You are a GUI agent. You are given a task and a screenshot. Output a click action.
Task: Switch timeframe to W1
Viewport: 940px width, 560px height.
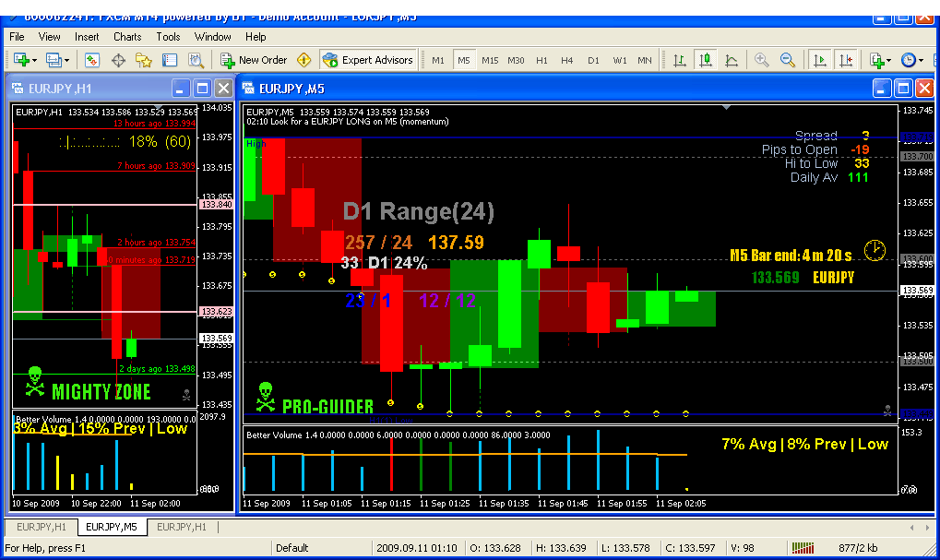point(620,61)
